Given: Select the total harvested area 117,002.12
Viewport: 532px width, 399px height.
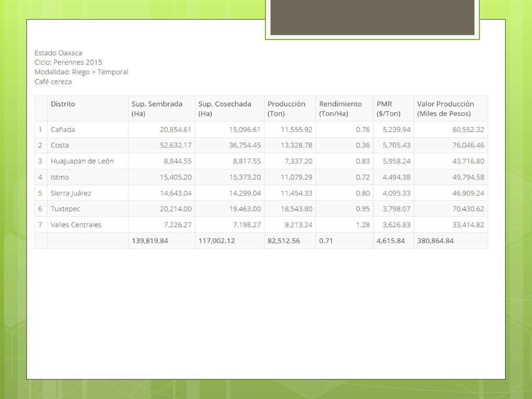Looking at the screenshot, I should (x=217, y=241).
